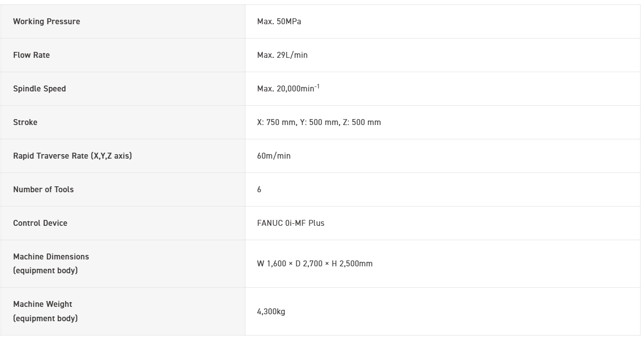The height and width of the screenshot is (338, 644).
Task: Select the X, Y, Z stroke values
Action: [x=319, y=123]
